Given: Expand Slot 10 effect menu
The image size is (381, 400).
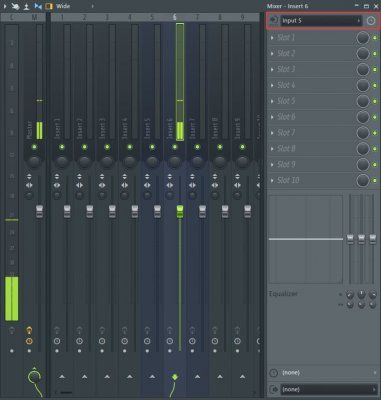Looking at the screenshot, I should tap(272, 180).
